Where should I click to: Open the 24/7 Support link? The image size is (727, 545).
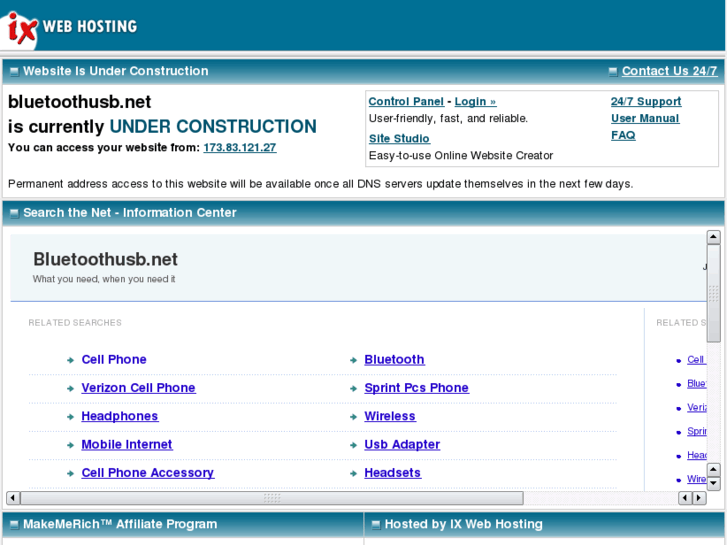click(646, 102)
